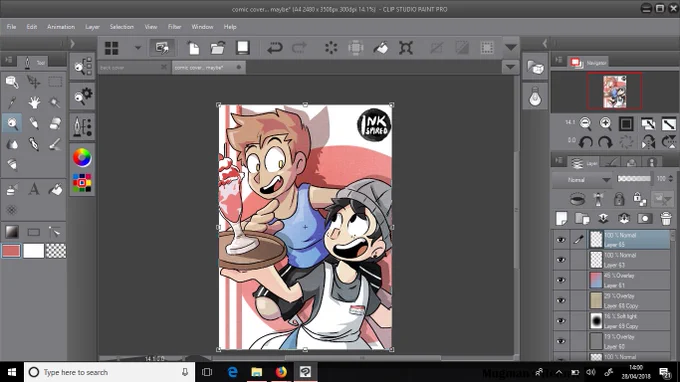Click the Undo arrow in the toolbar
680x382 pixels.
point(275,48)
